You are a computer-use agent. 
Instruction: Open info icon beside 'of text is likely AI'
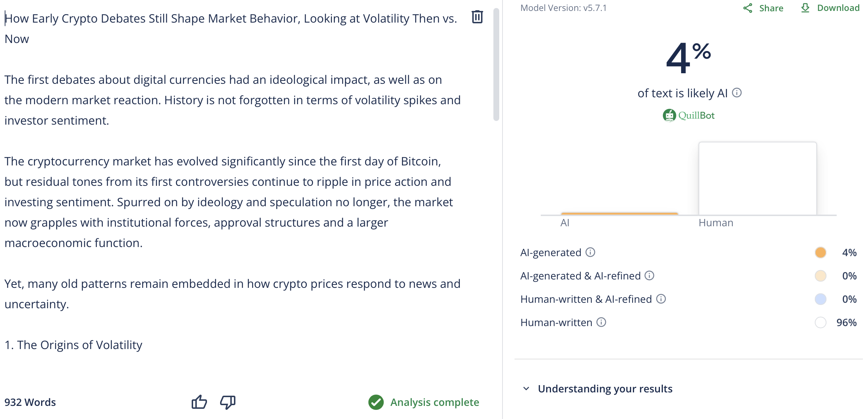pos(737,93)
